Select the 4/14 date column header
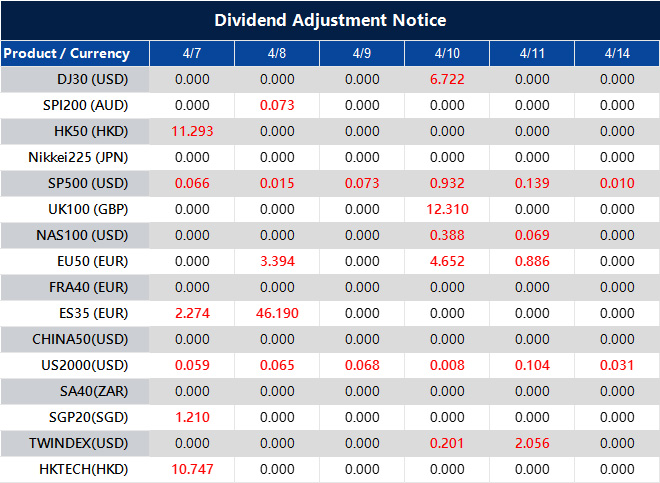Viewport: 660px width, 483px height. click(617, 53)
